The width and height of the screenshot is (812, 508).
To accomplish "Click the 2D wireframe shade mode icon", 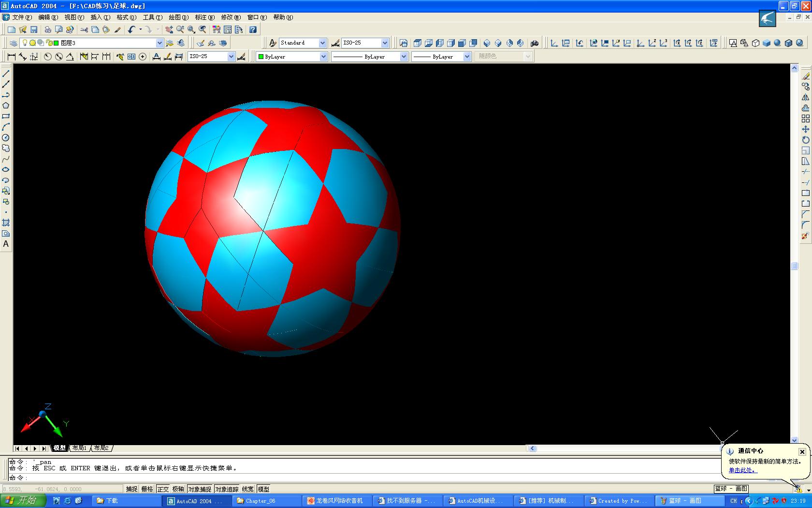I will pos(733,43).
